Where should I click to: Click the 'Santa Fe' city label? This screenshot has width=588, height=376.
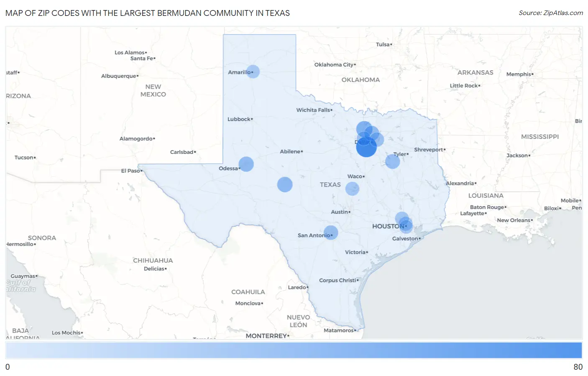[142, 59]
